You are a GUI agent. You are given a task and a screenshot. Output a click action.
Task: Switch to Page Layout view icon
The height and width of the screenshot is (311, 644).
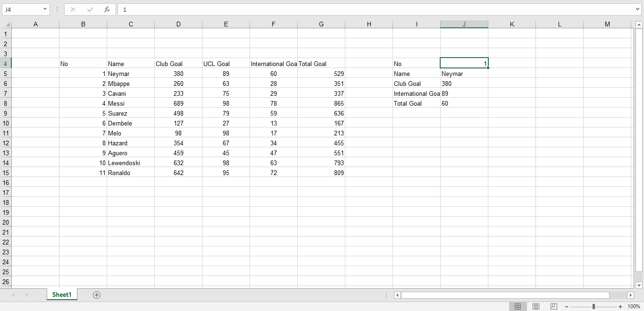point(535,306)
